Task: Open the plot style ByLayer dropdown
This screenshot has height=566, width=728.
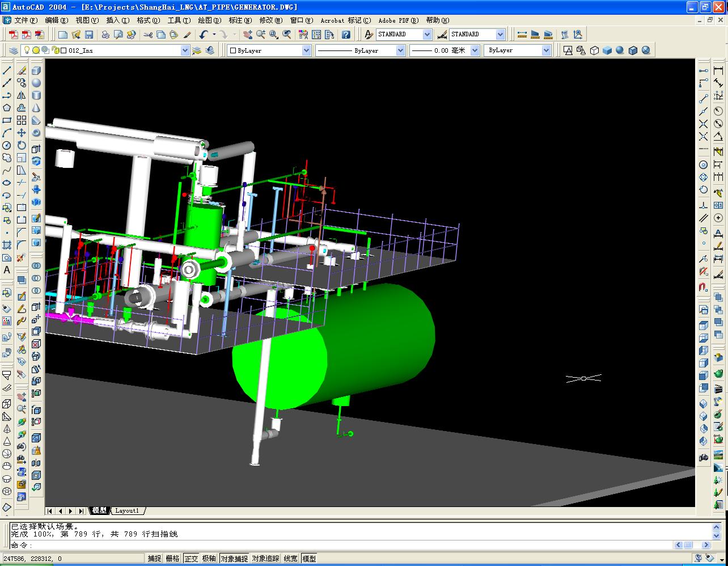Action: click(x=546, y=50)
